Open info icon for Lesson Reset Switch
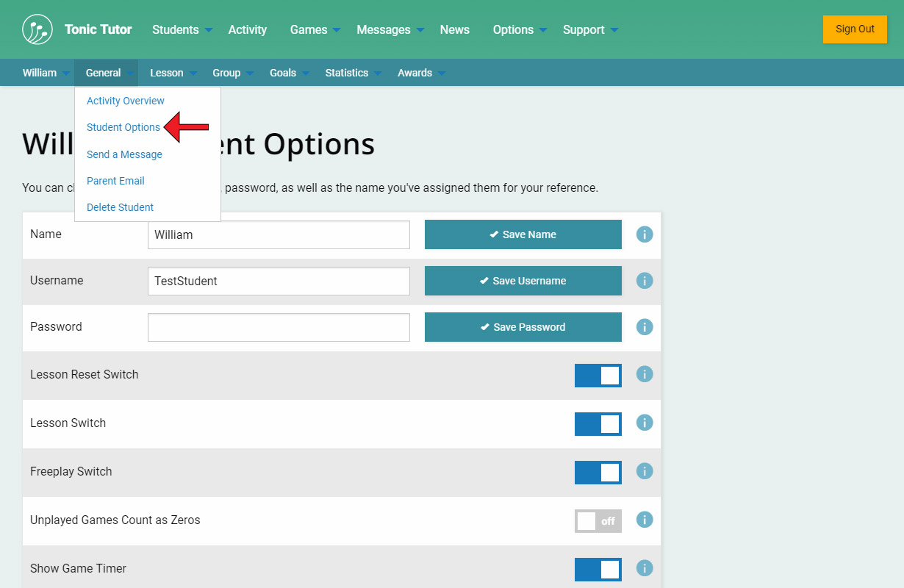This screenshot has width=904, height=588. coord(645,374)
